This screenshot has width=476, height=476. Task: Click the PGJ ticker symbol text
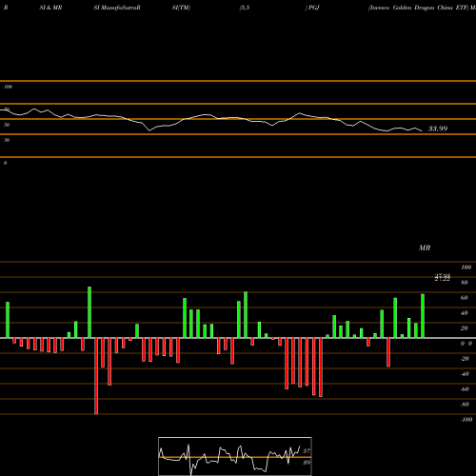(x=313, y=8)
